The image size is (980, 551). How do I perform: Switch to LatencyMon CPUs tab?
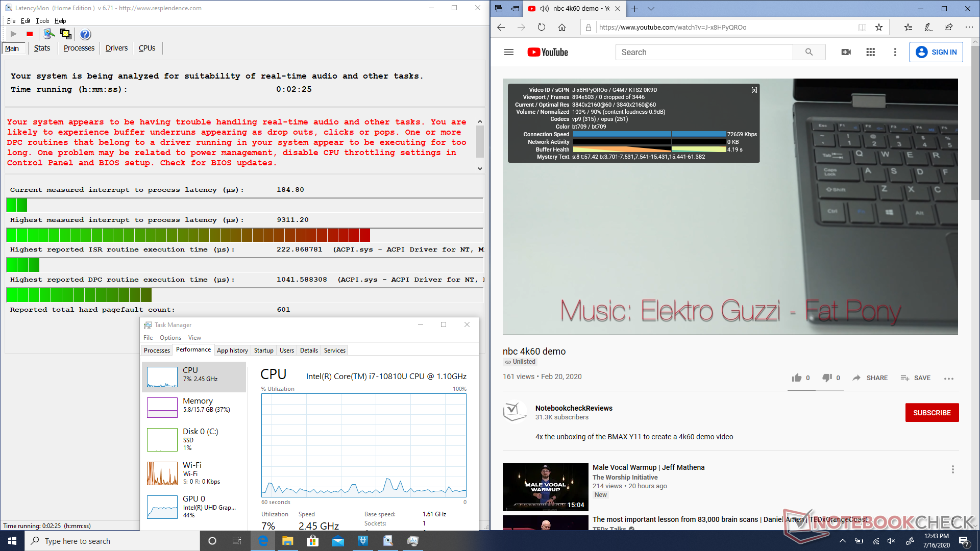[x=147, y=48]
